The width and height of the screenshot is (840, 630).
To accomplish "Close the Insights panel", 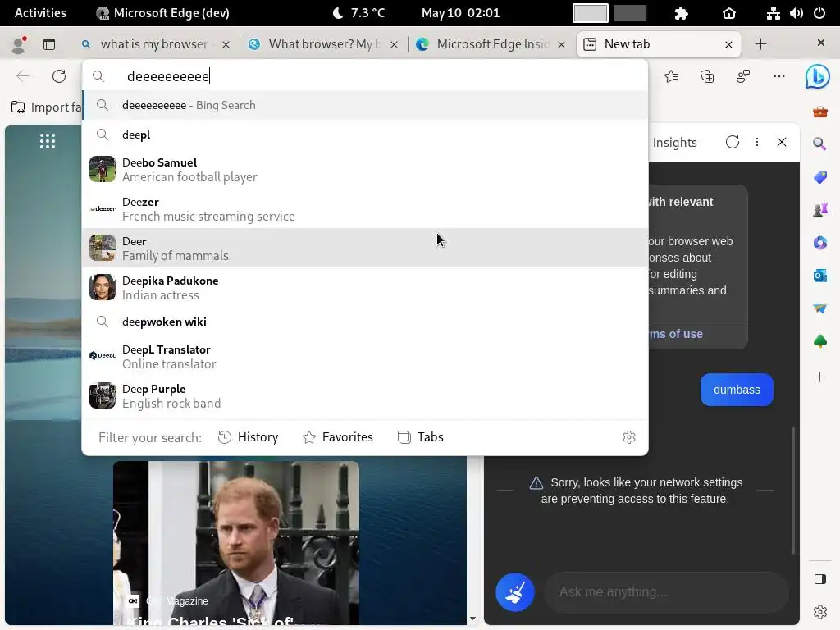I will point(782,142).
